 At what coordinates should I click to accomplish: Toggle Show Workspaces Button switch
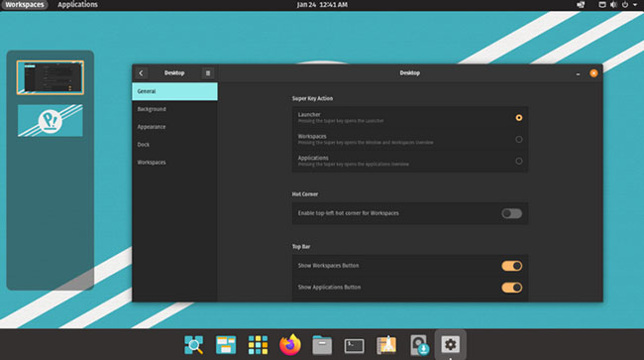click(x=512, y=266)
